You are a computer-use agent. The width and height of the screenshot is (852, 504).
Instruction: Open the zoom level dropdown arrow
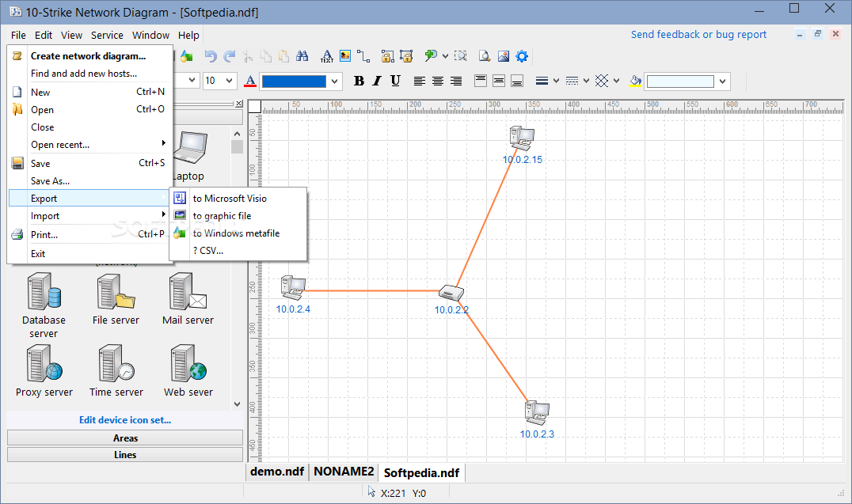(x=445, y=56)
